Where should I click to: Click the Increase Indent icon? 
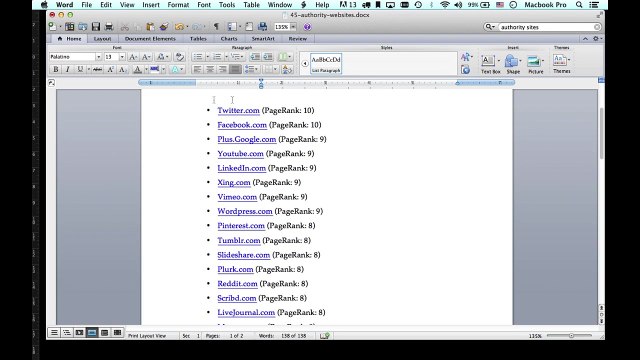tap(268, 57)
